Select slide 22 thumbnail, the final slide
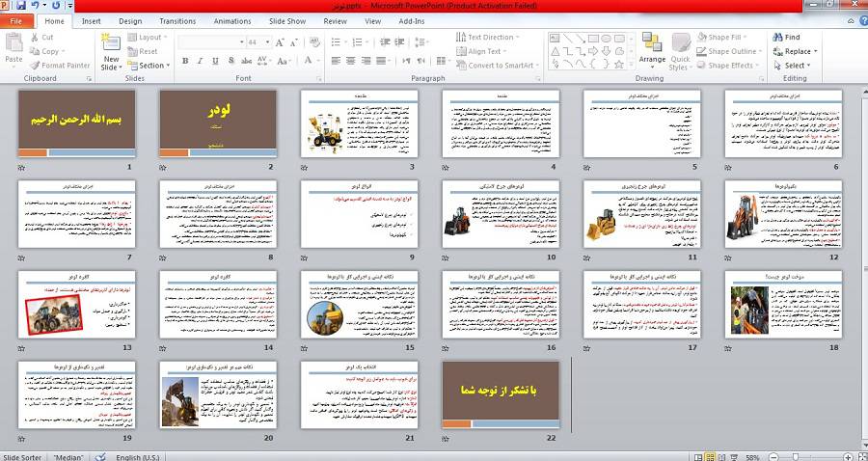The width and height of the screenshot is (868, 461). coord(501,394)
